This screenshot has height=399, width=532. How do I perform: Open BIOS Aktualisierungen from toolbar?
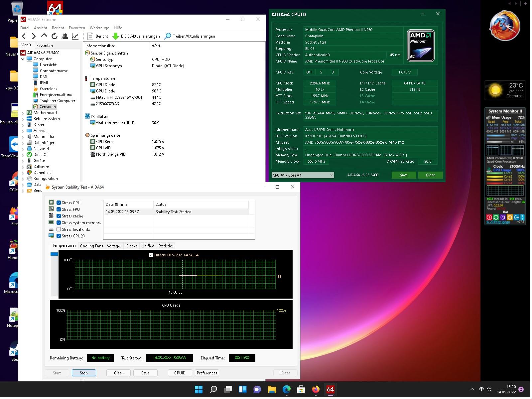136,36
